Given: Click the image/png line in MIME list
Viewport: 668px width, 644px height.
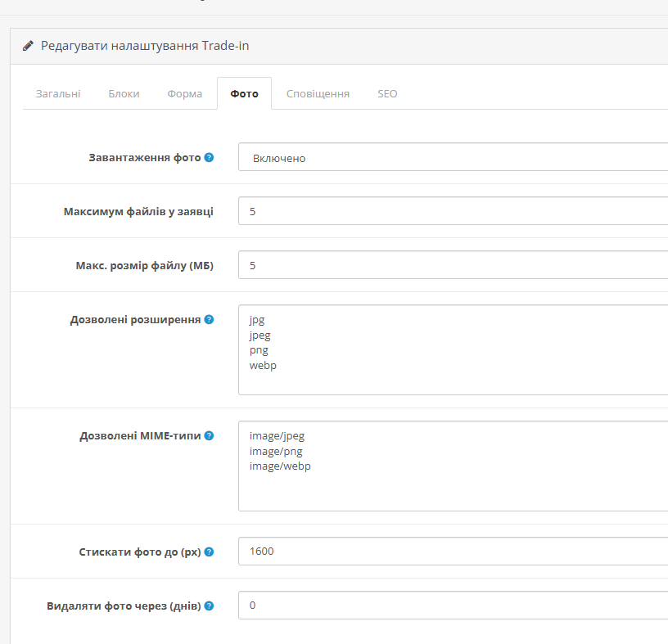Looking at the screenshot, I should click(x=276, y=451).
